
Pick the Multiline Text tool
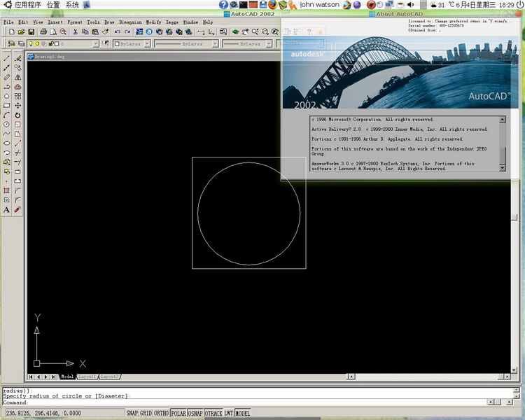pyautogui.click(x=6, y=209)
